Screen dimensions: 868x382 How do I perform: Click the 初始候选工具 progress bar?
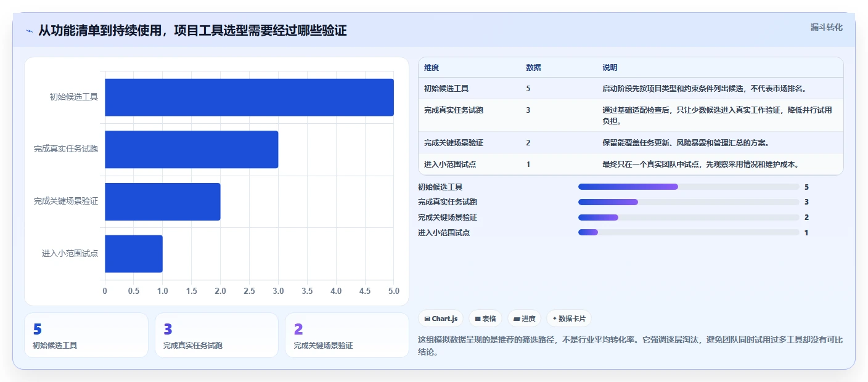pyautogui.click(x=689, y=187)
